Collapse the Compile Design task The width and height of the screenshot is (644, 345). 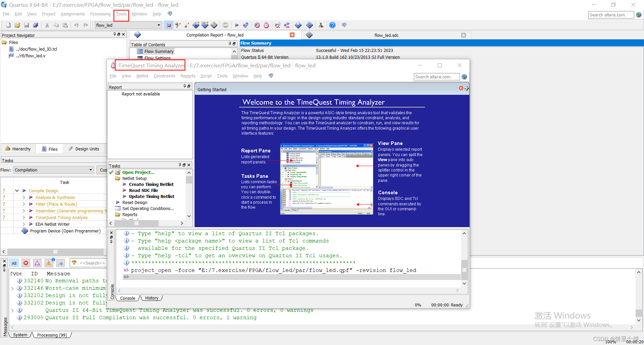(17, 191)
